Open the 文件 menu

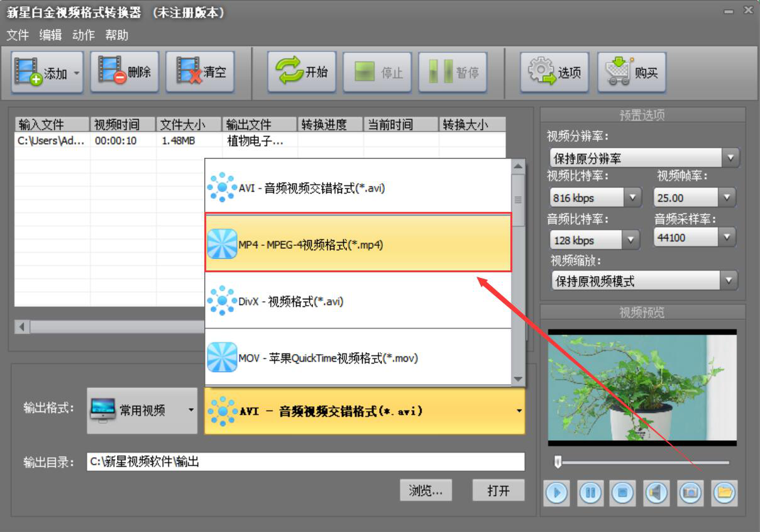click(x=18, y=35)
